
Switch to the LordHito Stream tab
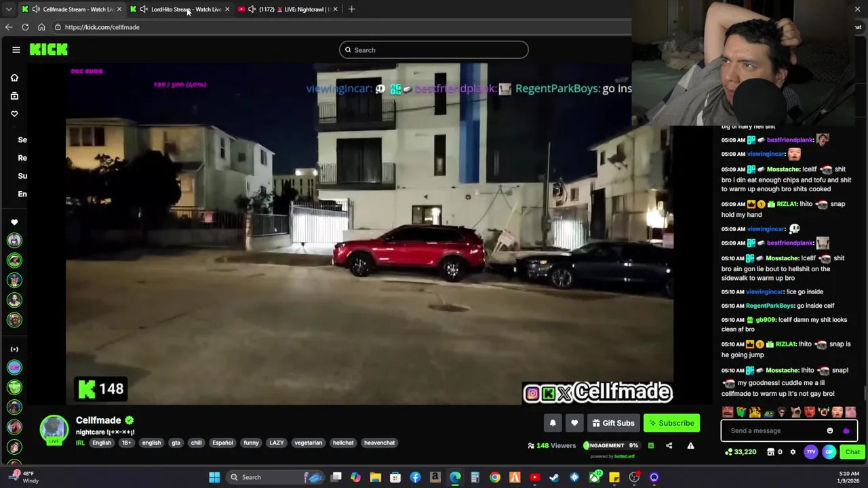[180, 9]
